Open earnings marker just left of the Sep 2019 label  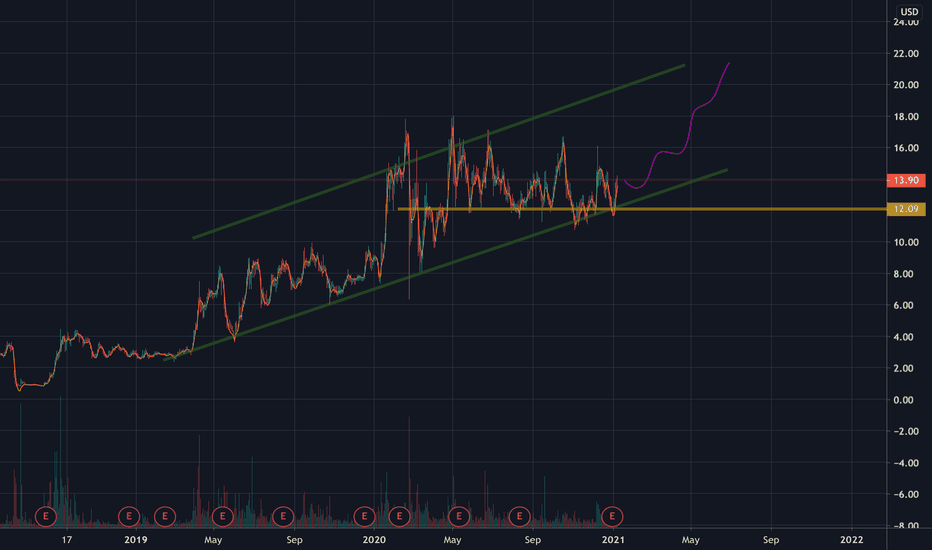(283, 516)
